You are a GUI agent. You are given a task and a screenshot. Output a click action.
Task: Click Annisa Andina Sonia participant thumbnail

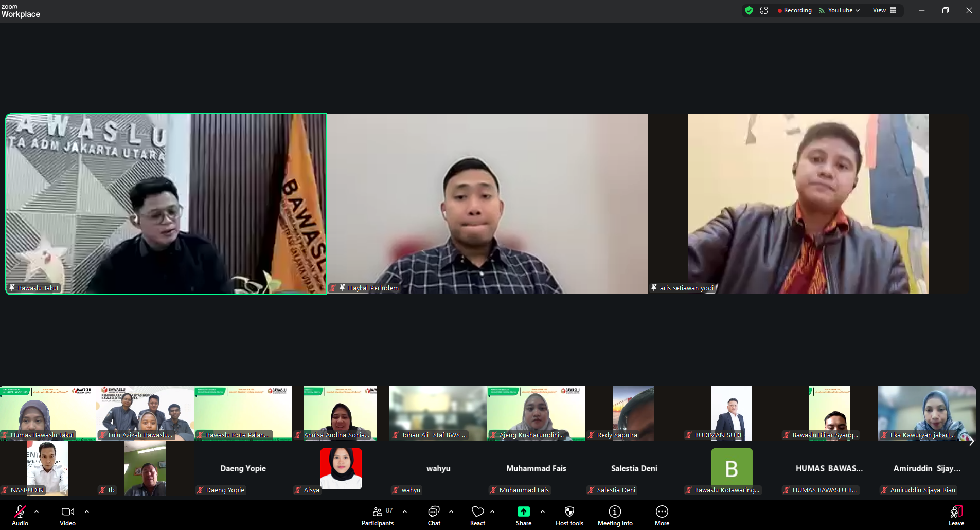pyautogui.click(x=341, y=413)
